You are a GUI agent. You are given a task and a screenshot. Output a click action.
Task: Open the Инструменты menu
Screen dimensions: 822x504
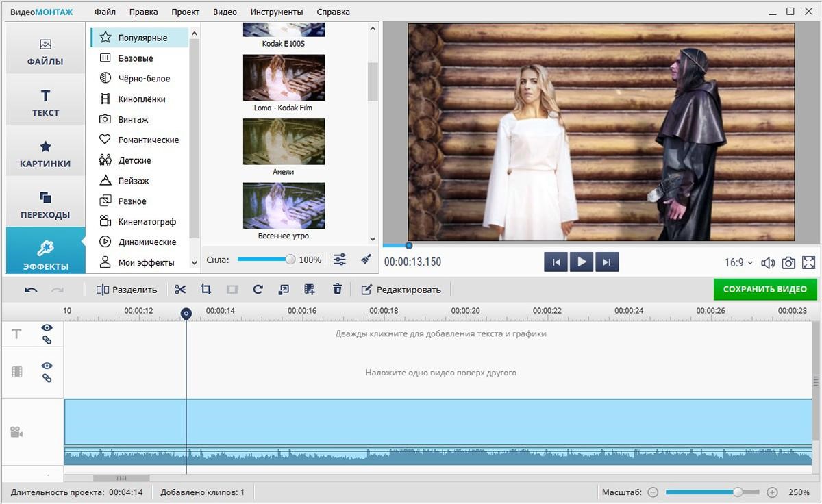(277, 12)
